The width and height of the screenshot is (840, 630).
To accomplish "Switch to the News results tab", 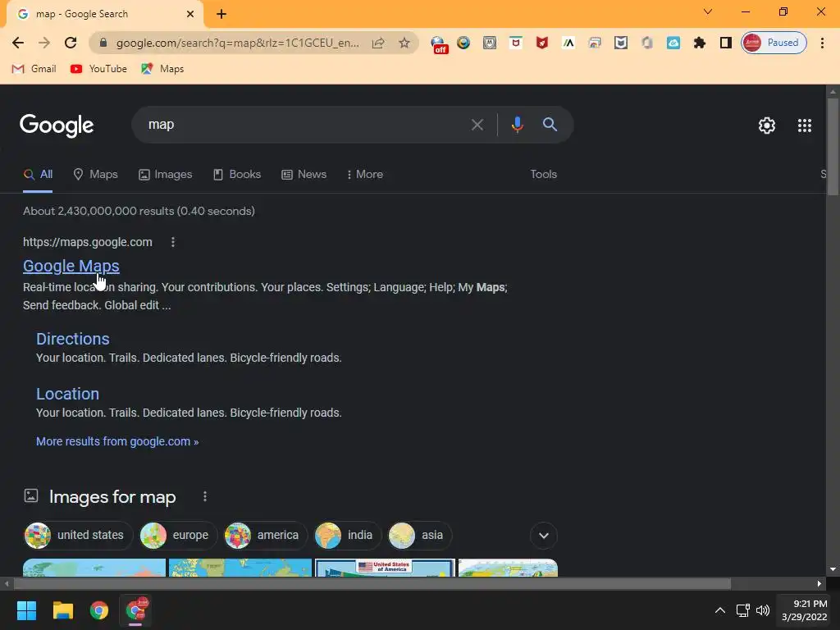I will point(304,174).
